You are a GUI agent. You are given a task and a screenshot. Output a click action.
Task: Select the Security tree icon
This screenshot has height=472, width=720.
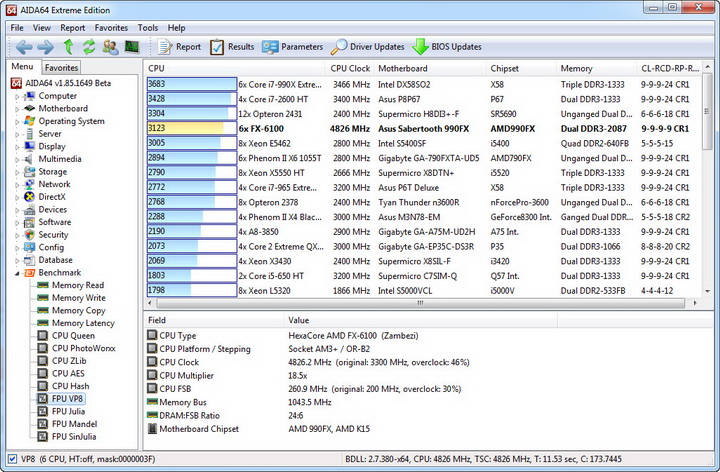pyautogui.click(x=29, y=235)
